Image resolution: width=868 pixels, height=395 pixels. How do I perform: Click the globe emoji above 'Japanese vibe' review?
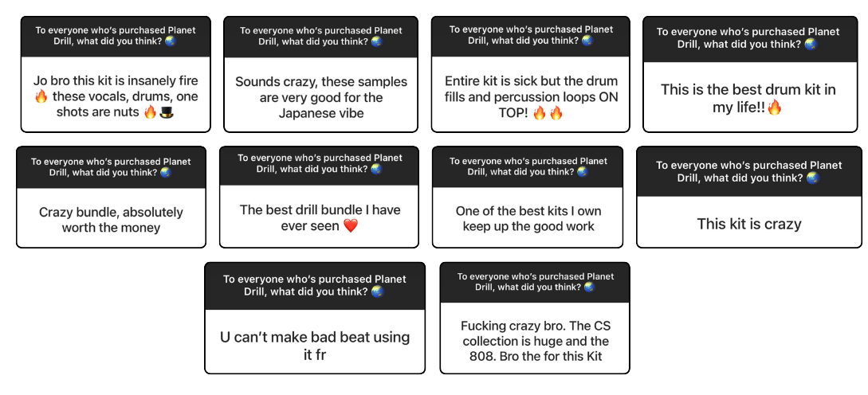point(376,41)
